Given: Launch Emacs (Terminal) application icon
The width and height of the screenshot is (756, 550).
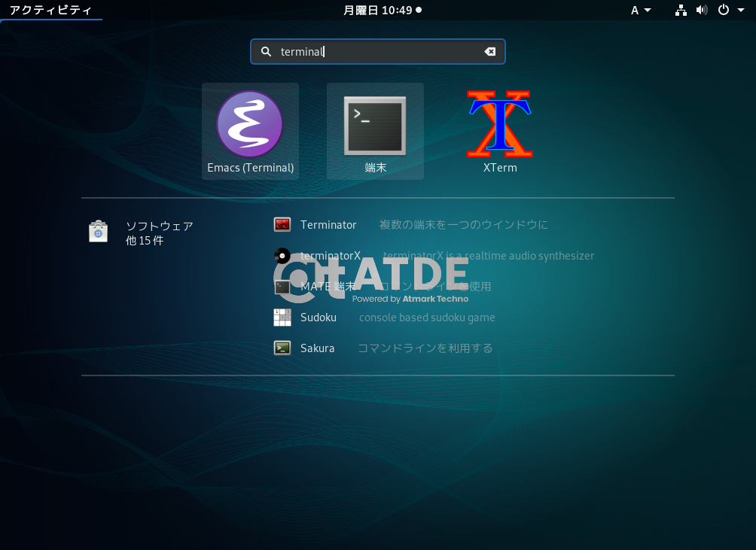Looking at the screenshot, I should pos(250,124).
